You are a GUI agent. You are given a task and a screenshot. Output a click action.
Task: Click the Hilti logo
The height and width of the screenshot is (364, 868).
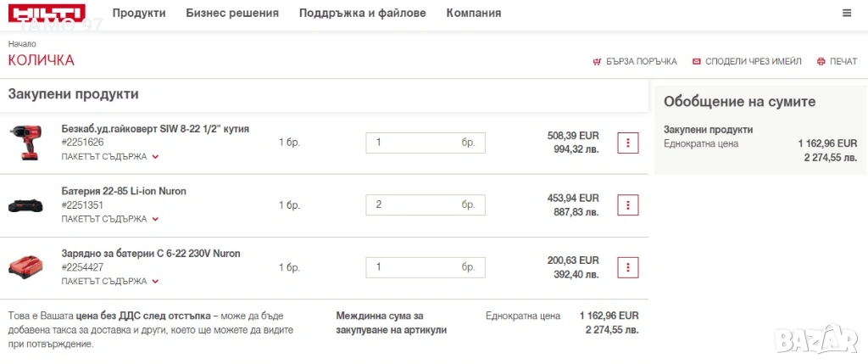(x=47, y=14)
